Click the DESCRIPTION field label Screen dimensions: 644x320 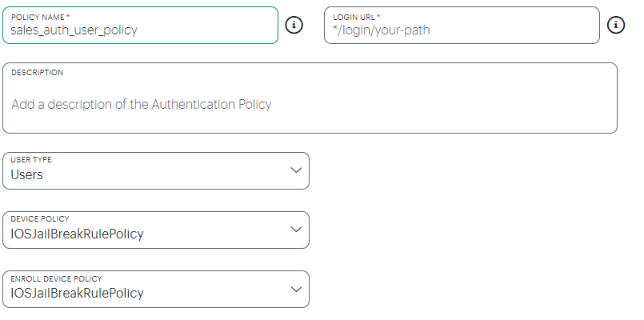pos(38,72)
